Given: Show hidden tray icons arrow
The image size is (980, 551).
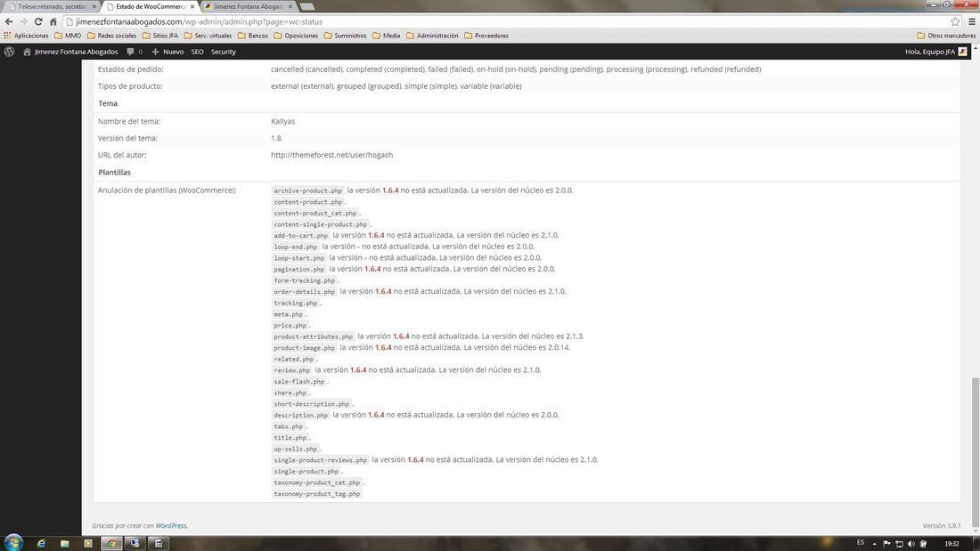Looking at the screenshot, I should coord(874,544).
